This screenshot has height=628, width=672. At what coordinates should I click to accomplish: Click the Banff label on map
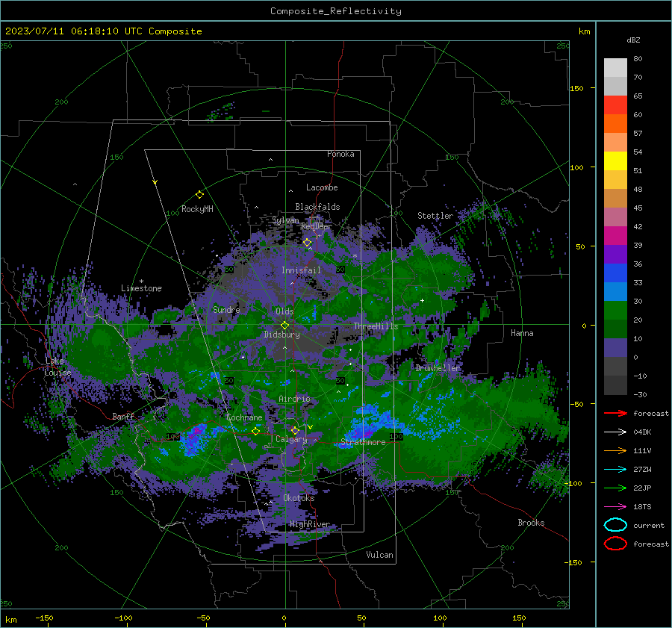pyautogui.click(x=123, y=417)
